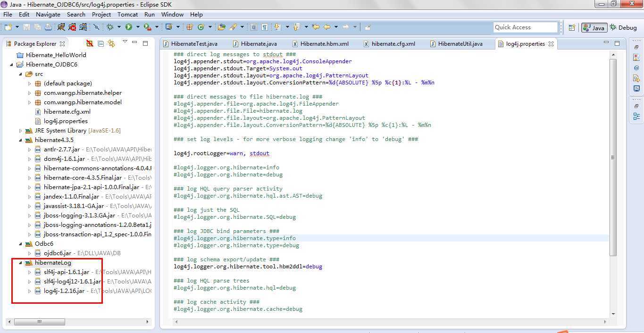Click the Back navigation yellow arrow
The height and width of the screenshot is (333, 644).
(326, 27)
